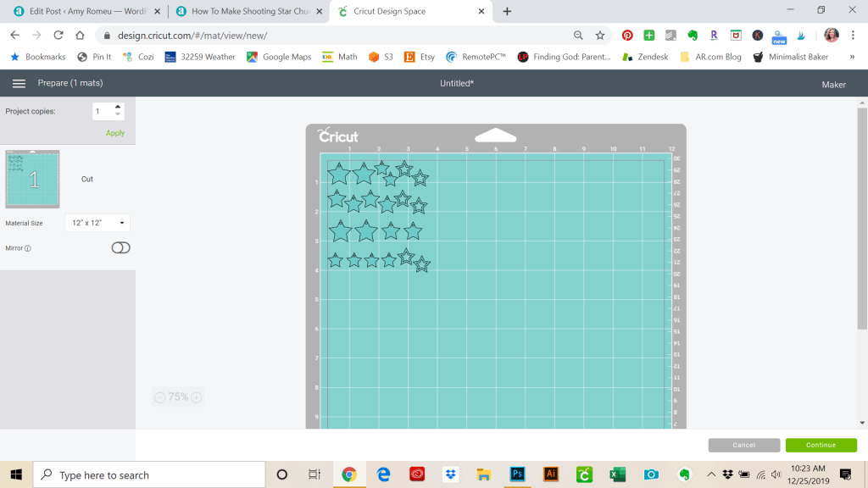Expand the hidden bookmarks chevron
Image resolution: width=868 pixels, height=488 pixels.
852,57
